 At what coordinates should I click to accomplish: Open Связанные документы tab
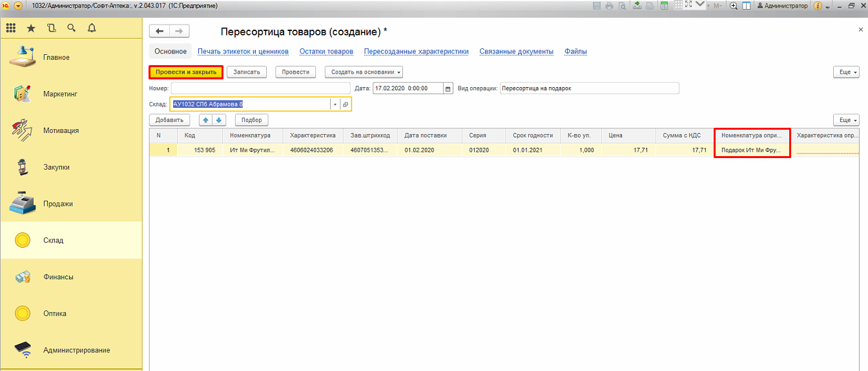click(x=516, y=52)
